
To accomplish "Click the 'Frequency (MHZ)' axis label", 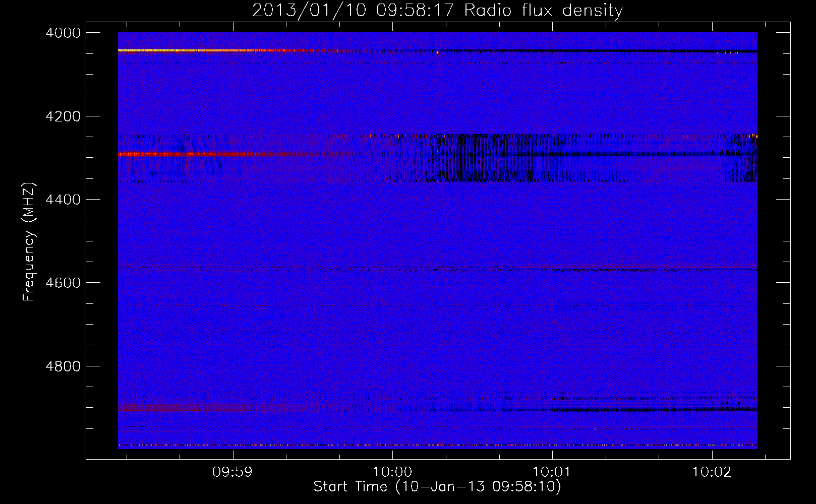I will [x=29, y=242].
